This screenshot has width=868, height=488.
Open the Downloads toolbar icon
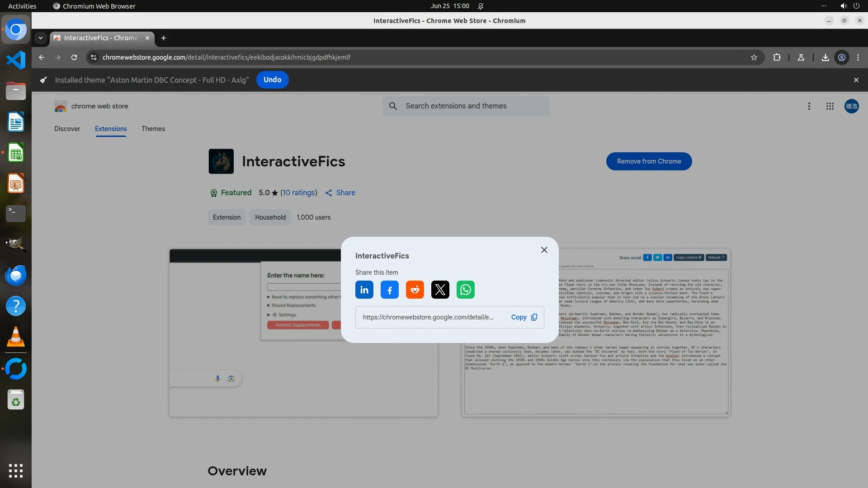825,57
